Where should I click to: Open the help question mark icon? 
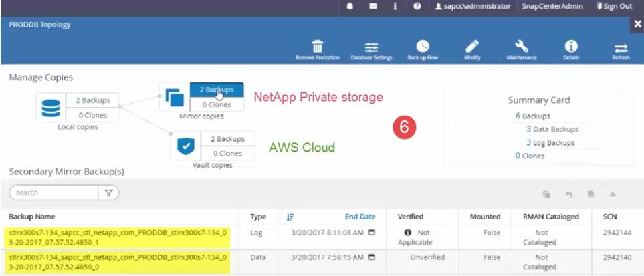click(417, 7)
